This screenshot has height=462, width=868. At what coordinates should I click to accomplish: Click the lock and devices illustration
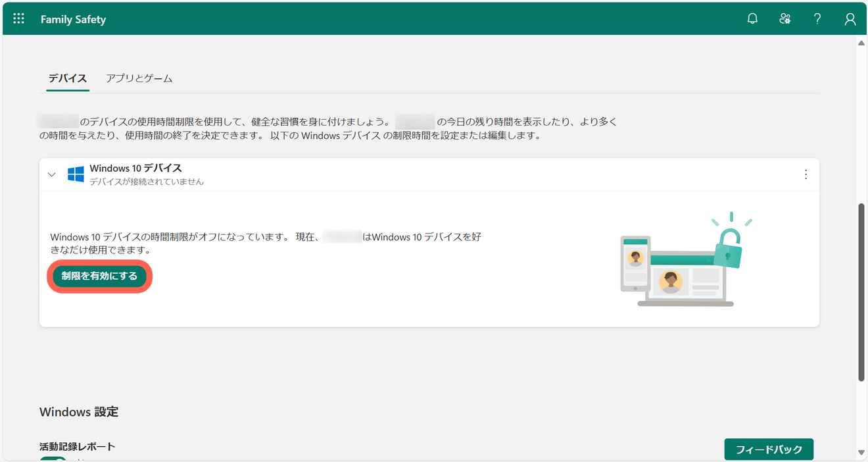point(687,259)
